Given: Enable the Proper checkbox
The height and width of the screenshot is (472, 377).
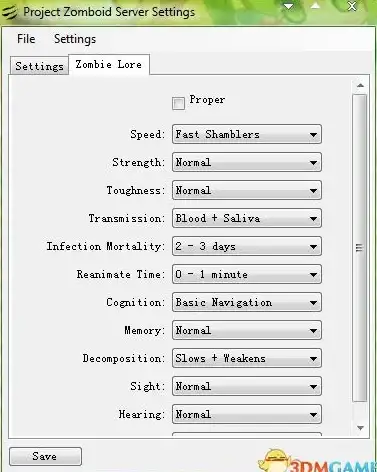Looking at the screenshot, I should 178,103.
